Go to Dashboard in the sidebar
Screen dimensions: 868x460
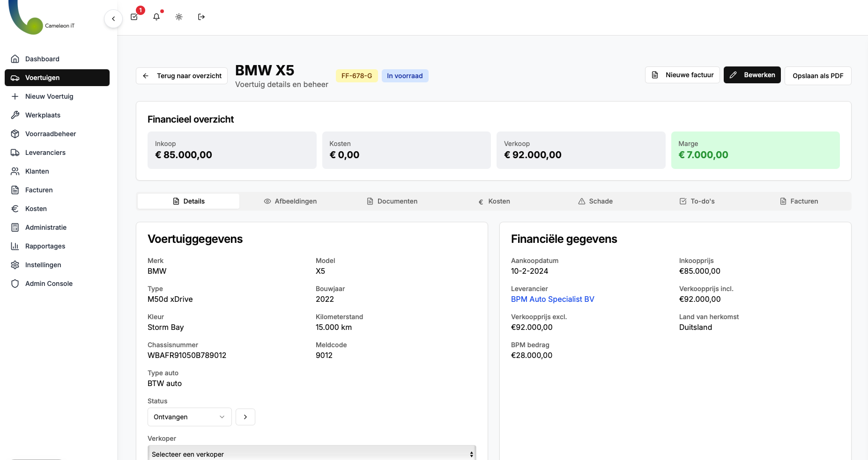tap(42, 59)
